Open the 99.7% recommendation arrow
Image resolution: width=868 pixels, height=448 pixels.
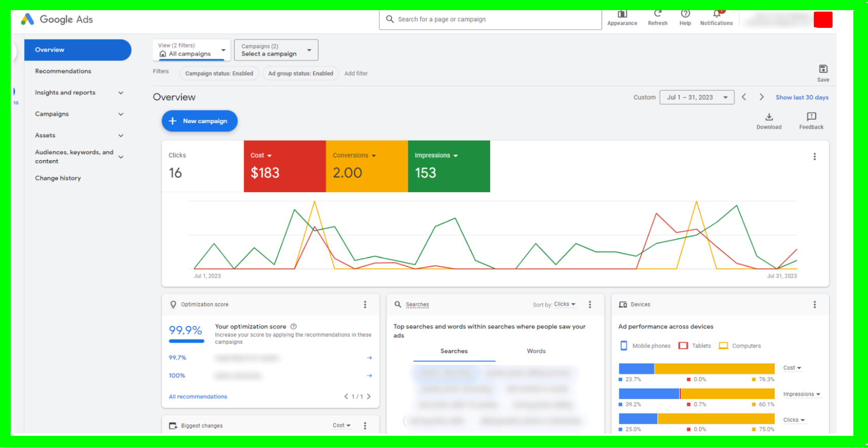(369, 358)
